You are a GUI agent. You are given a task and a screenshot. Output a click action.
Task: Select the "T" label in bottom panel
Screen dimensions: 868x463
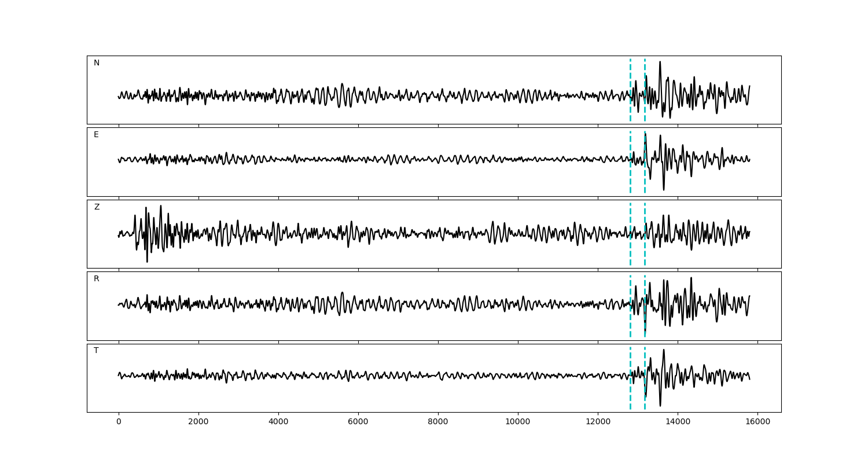[97, 351]
